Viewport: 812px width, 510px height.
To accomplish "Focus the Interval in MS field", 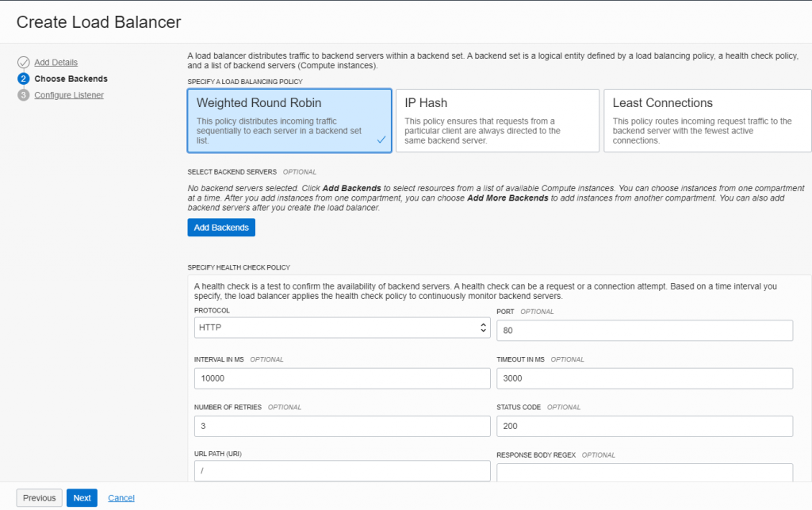I will pyautogui.click(x=343, y=378).
